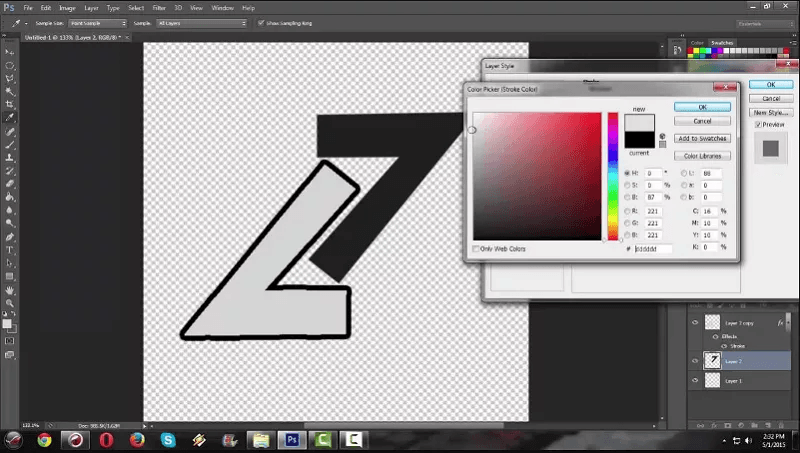Screen dimensions: 800x453
Task: Select the Horizontal Type tool
Action: [9, 250]
